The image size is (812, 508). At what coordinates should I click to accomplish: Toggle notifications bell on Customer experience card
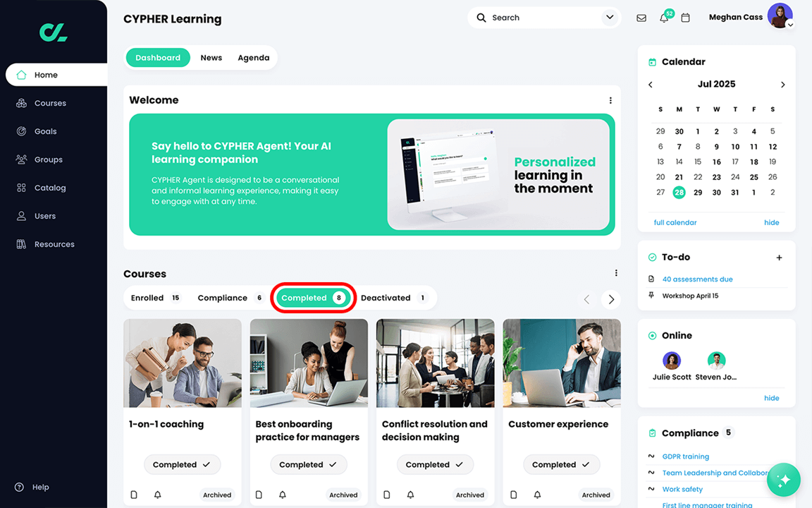tap(537, 495)
